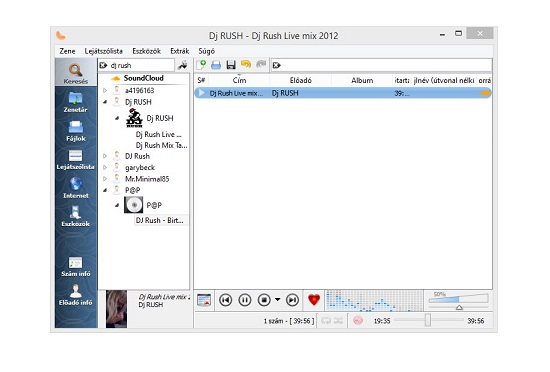Click the clear playlist icon
The image size is (550, 372).
coord(204,300)
